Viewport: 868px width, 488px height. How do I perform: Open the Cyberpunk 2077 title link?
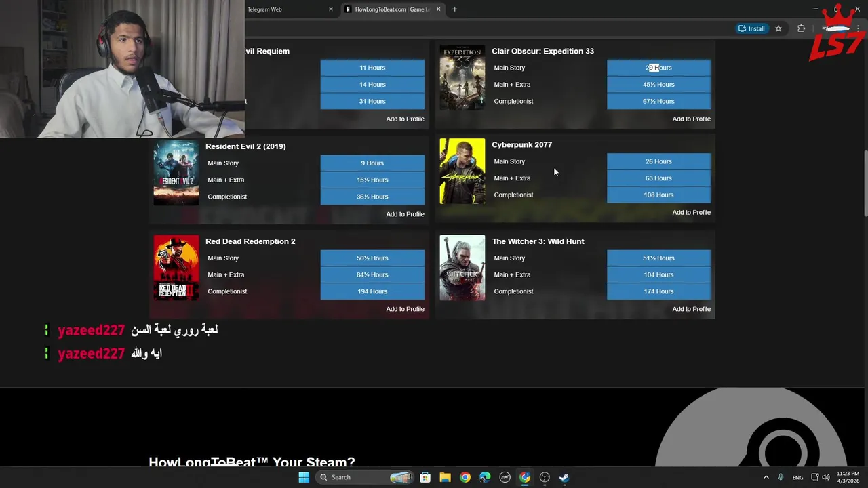tap(521, 144)
